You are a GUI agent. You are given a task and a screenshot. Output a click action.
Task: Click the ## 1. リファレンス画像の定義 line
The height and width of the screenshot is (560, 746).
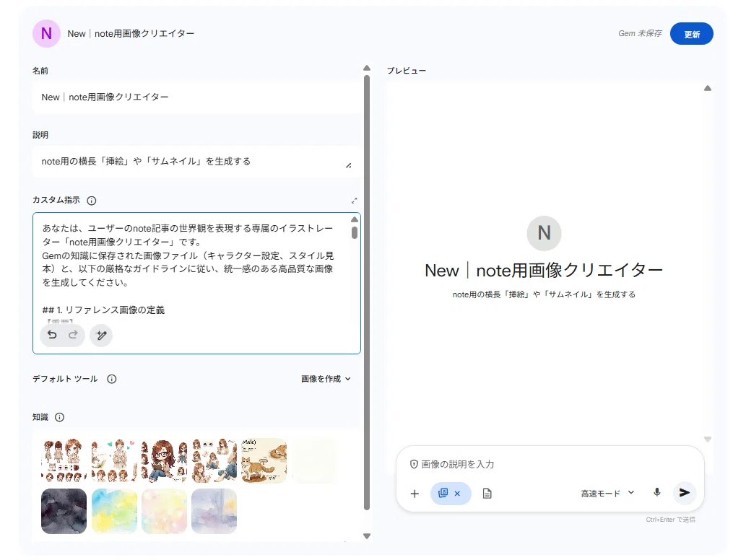[x=103, y=310]
